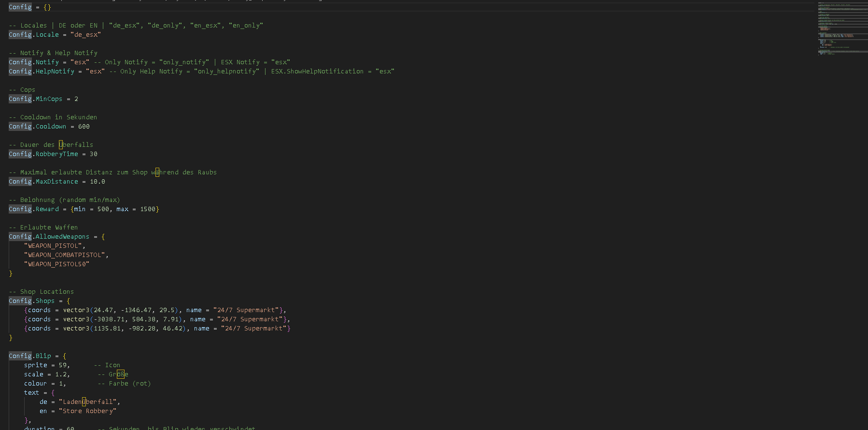868x430 pixels.
Task: Click the reward min value 500
Action: [x=103, y=209]
